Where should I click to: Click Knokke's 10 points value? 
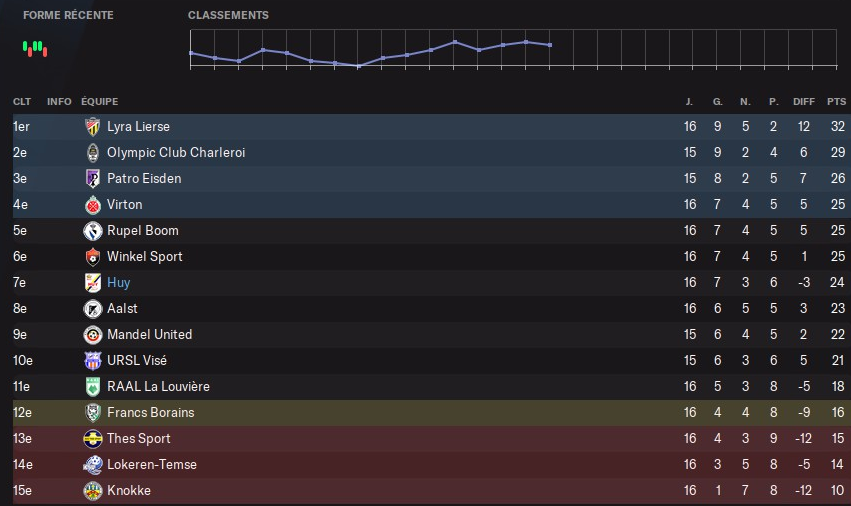tap(838, 491)
